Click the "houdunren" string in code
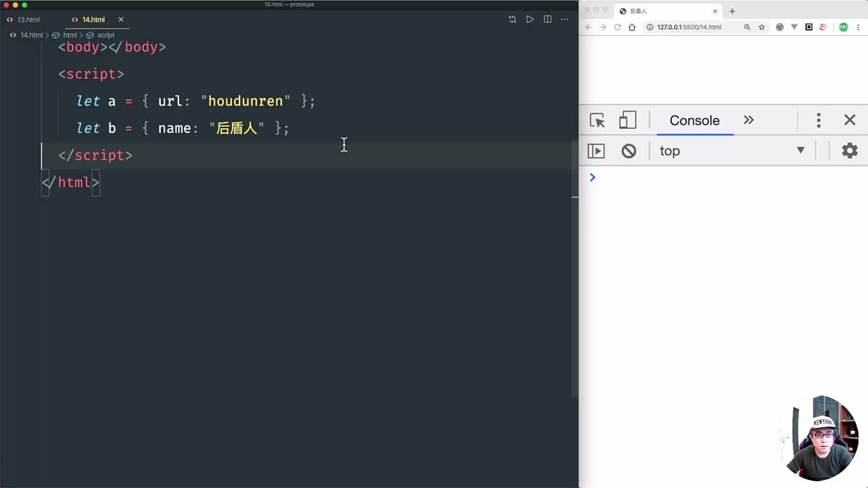 pos(245,101)
